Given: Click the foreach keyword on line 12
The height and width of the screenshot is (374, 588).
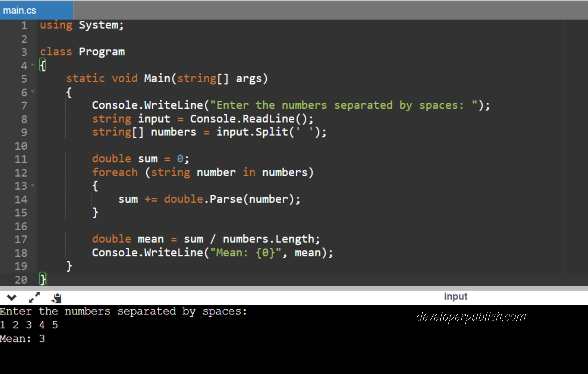Looking at the screenshot, I should point(115,172).
